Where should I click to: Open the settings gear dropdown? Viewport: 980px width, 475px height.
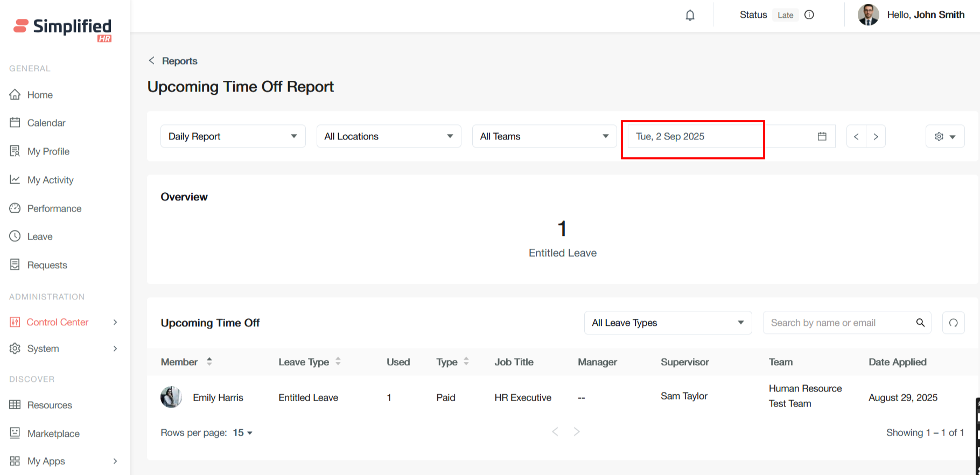945,136
